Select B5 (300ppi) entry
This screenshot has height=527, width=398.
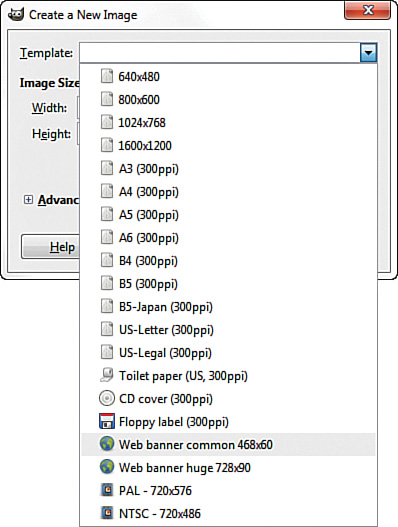tap(228, 284)
